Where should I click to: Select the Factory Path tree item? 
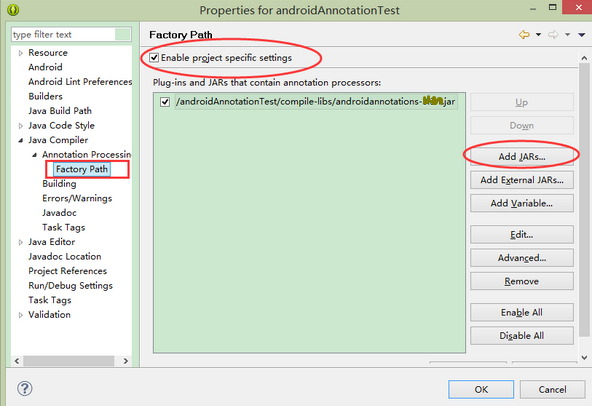82,169
